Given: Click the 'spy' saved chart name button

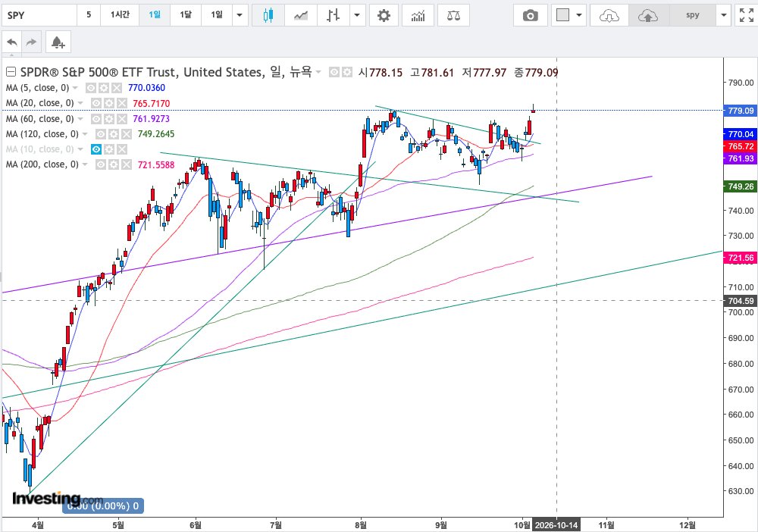Looking at the screenshot, I should pyautogui.click(x=693, y=15).
